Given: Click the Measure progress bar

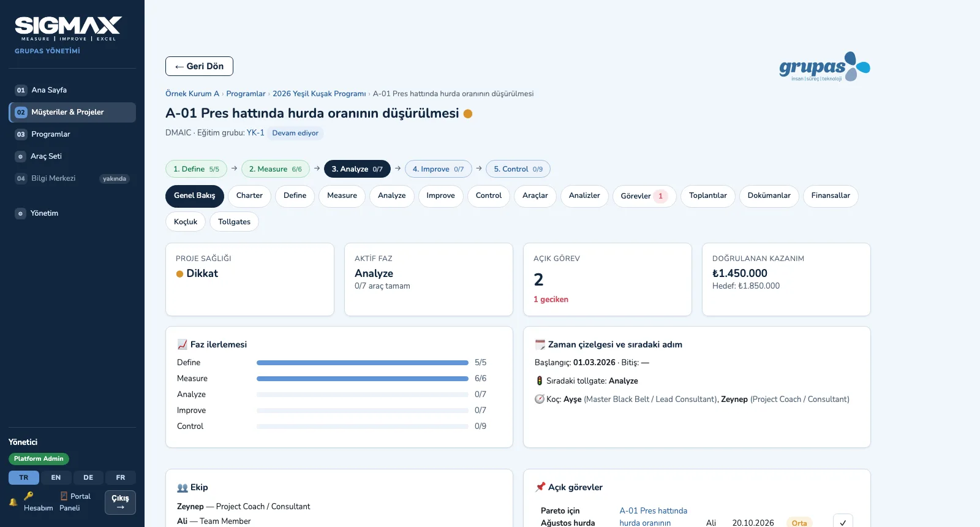Looking at the screenshot, I should coord(363,379).
